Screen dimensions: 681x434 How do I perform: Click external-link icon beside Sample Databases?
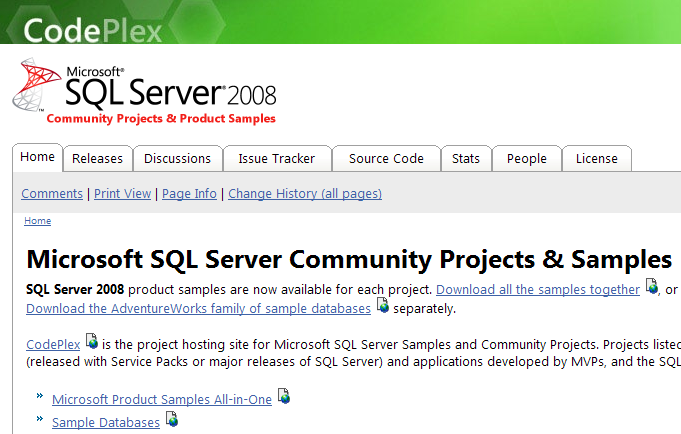click(172, 419)
